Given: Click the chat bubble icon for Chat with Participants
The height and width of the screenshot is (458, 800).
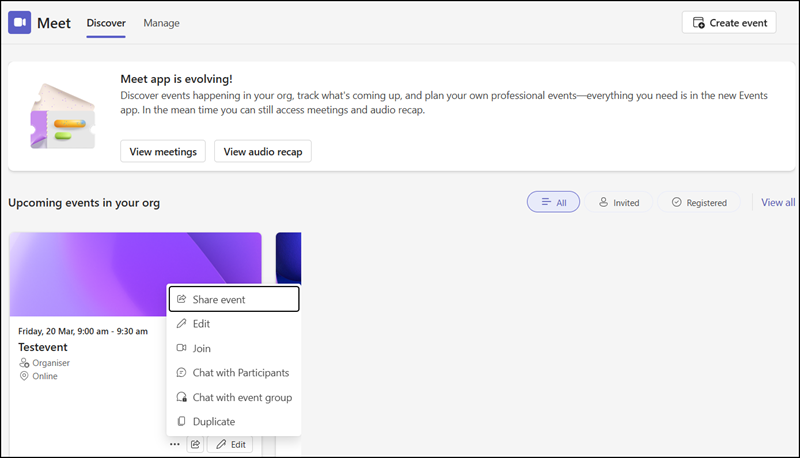Looking at the screenshot, I should pos(181,373).
